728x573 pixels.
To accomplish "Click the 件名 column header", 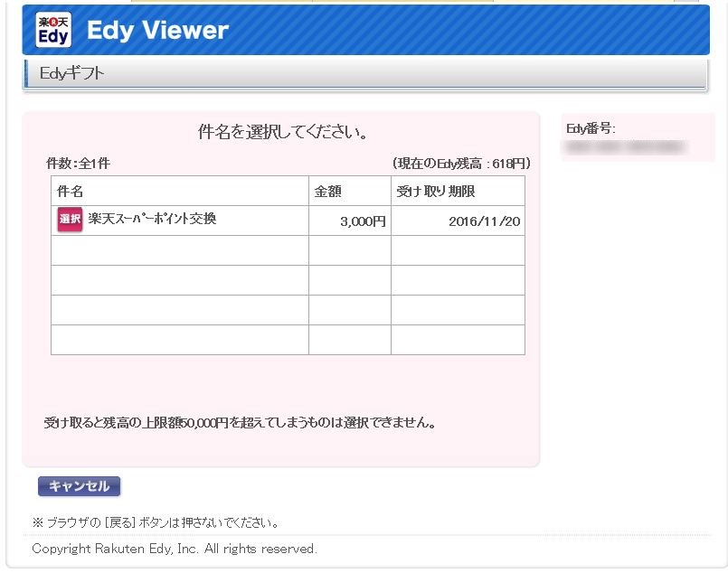I will click(x=180, y=192).
